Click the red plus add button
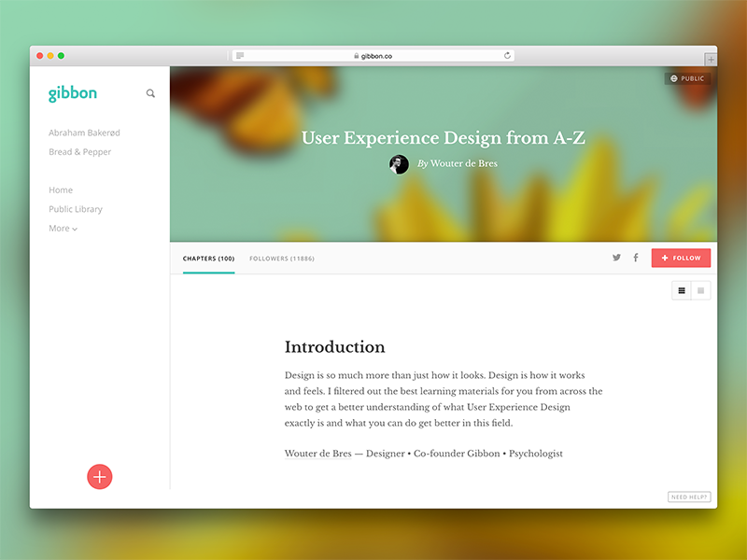The image size is (747, 560). click(x=100, y=477)
